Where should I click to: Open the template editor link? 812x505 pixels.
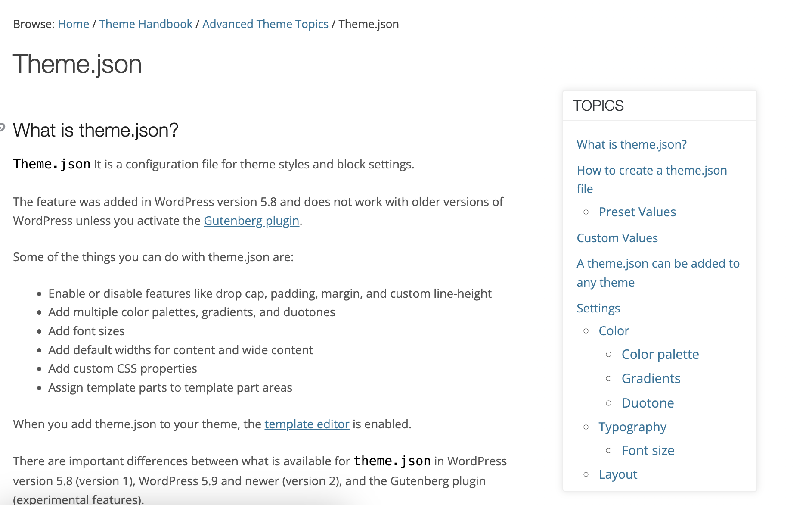point(307,424)
